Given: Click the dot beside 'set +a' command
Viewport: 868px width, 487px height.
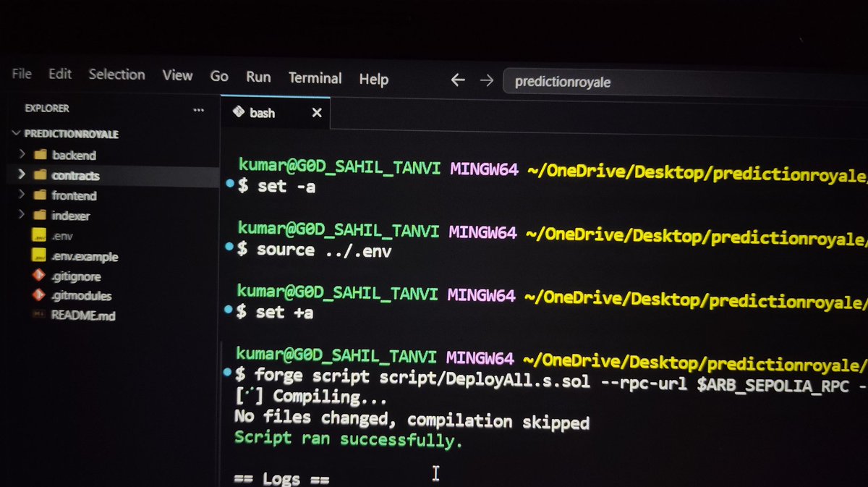Looking at the screenshot, I should pyautogui.click(x=229, y=310).
